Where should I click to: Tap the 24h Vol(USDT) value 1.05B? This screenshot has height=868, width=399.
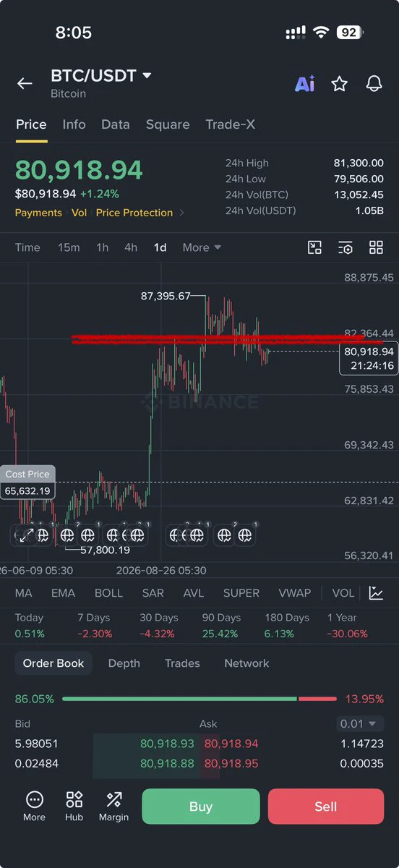(369, 210)
